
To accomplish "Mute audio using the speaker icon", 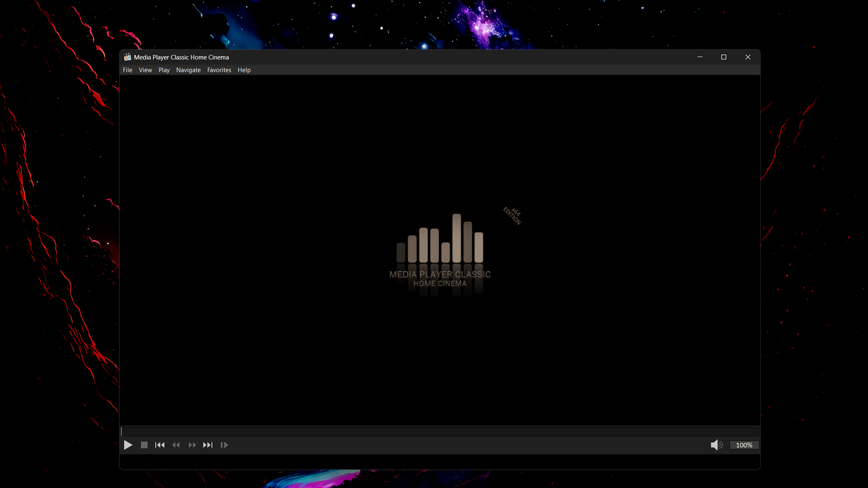I will (716, 445).
